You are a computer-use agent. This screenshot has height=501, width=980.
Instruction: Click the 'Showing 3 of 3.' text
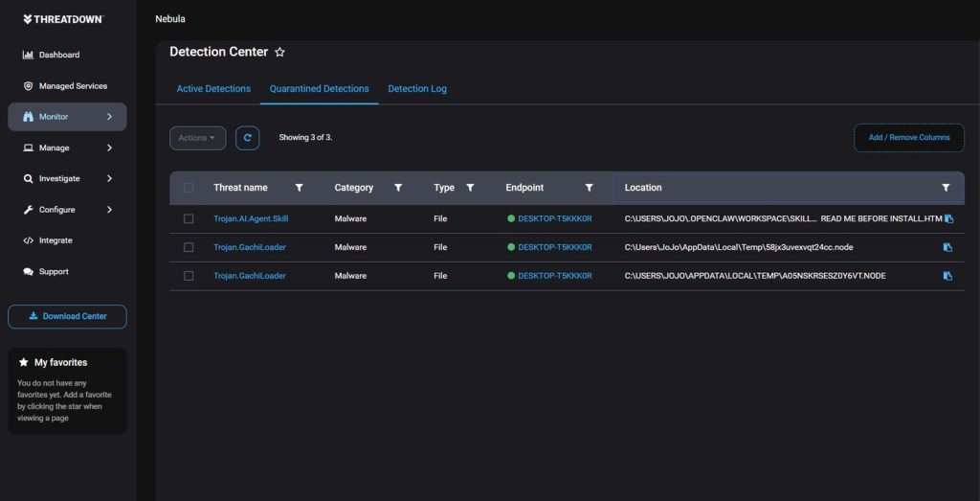click(305, 138)
